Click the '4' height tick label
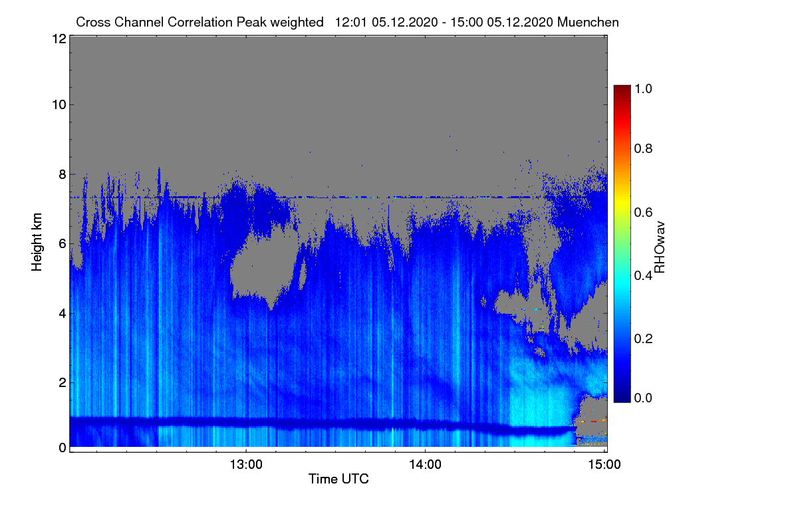798x532 pixels. pyautogui.click(x=62, y=313)
